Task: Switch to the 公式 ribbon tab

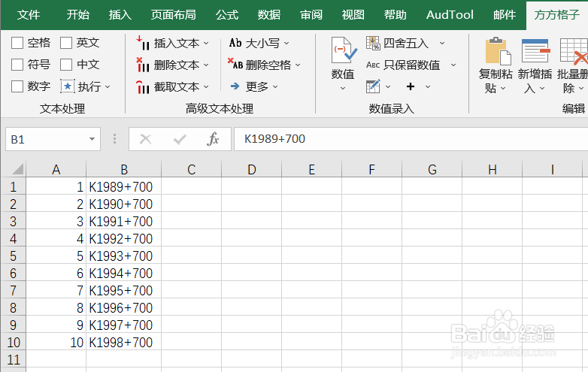Action: [227, 15]
